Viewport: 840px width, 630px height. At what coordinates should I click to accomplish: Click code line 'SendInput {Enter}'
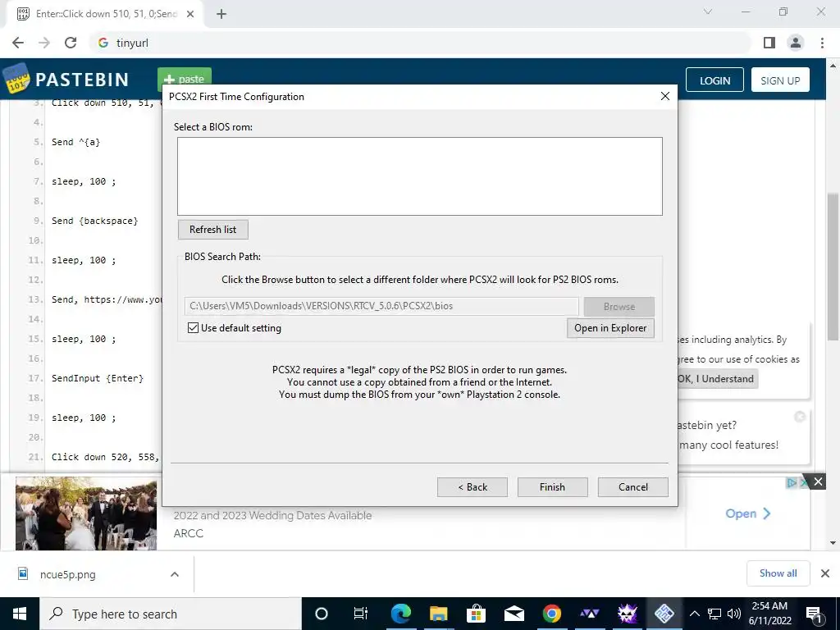(x=98, y=378)
